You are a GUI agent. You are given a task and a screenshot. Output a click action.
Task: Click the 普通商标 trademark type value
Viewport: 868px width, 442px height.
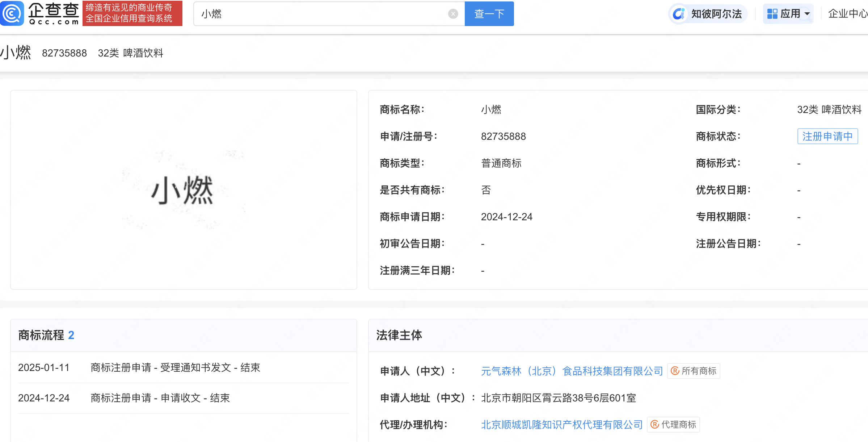click(501, 163)
